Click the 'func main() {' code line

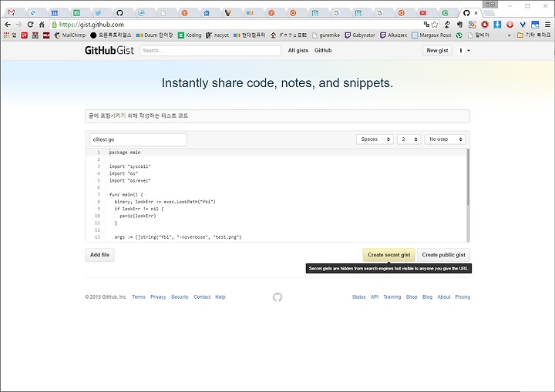click(x=126, y=195)
